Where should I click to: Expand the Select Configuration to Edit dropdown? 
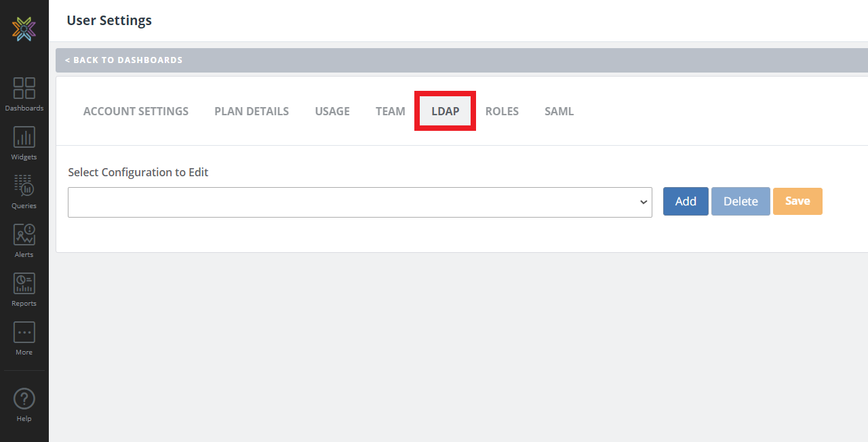359,202
